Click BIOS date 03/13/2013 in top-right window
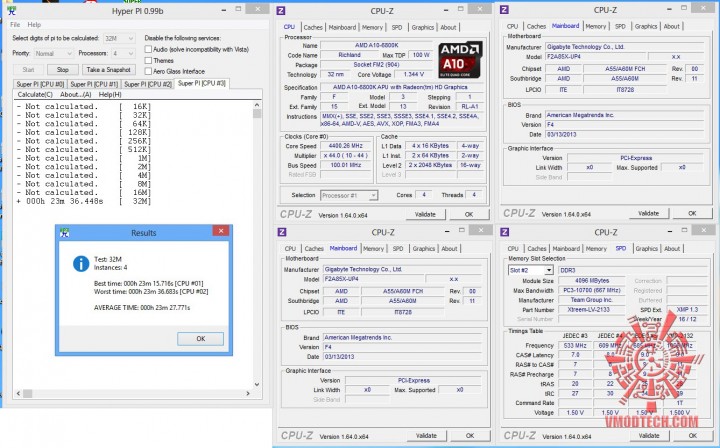Screen dimensions: 720x448 [624, 134]
